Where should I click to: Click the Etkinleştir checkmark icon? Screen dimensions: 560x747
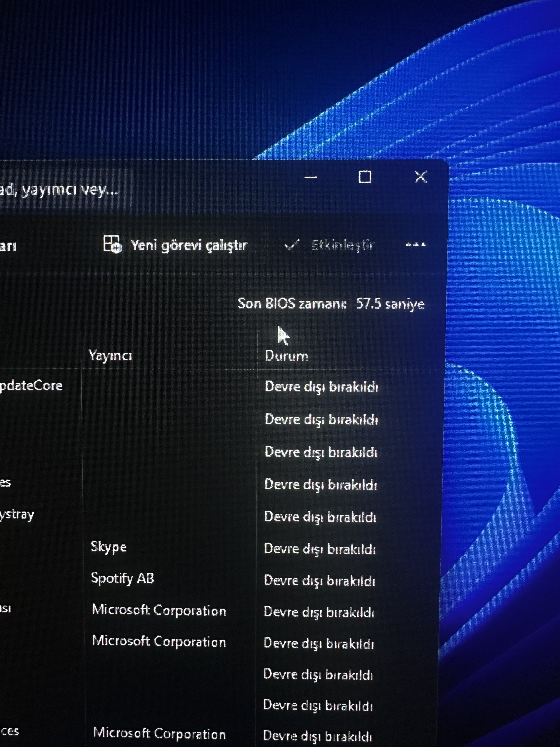click(x=291, y=245)
